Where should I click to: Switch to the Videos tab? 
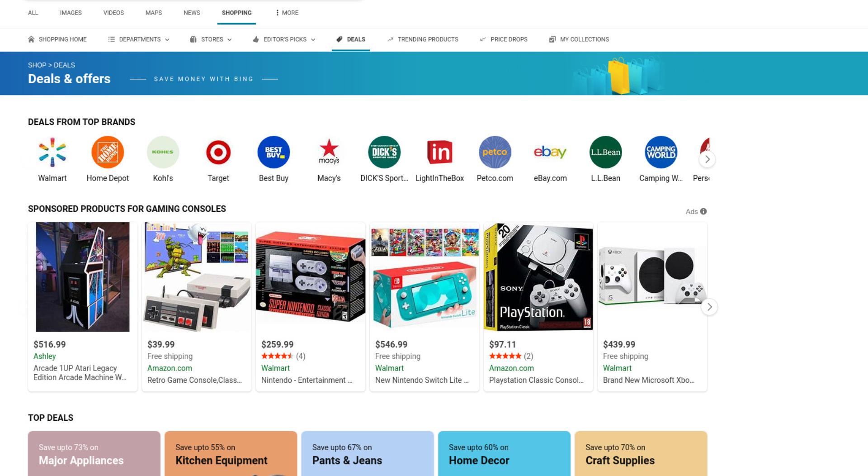(113, 13)
